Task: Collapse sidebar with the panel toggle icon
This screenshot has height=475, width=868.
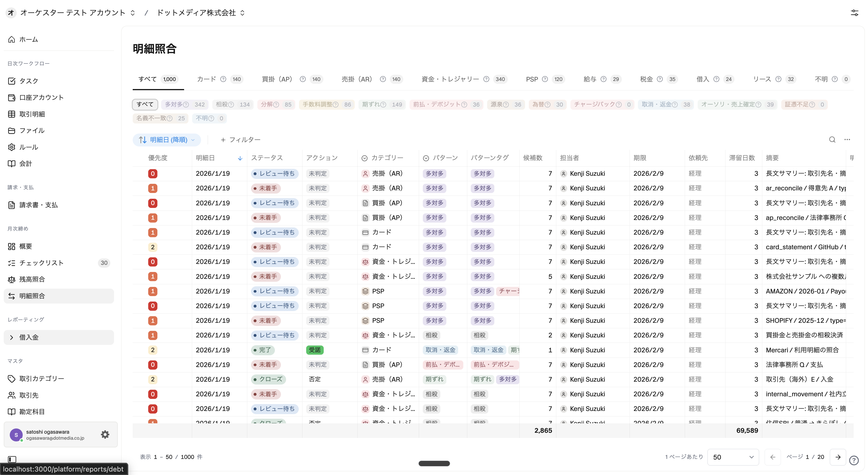Action: (x=12, y=459)
